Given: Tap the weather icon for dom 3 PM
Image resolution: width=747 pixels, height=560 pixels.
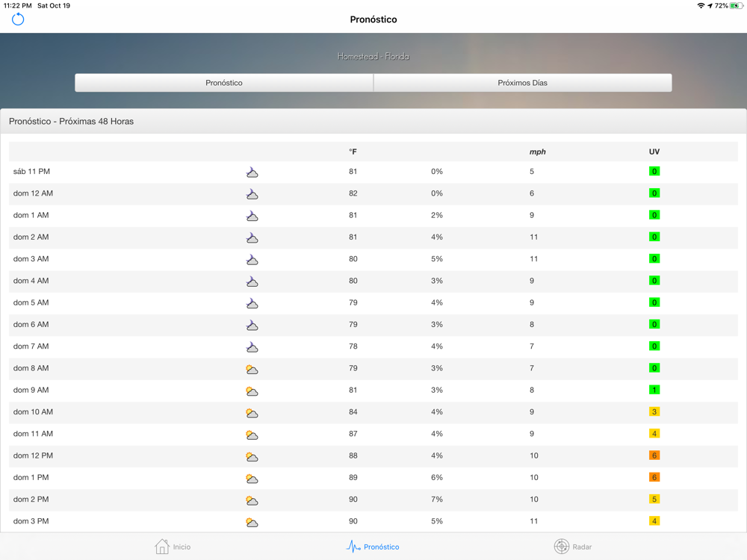Looking at the screenshot, I should point(252,522).
